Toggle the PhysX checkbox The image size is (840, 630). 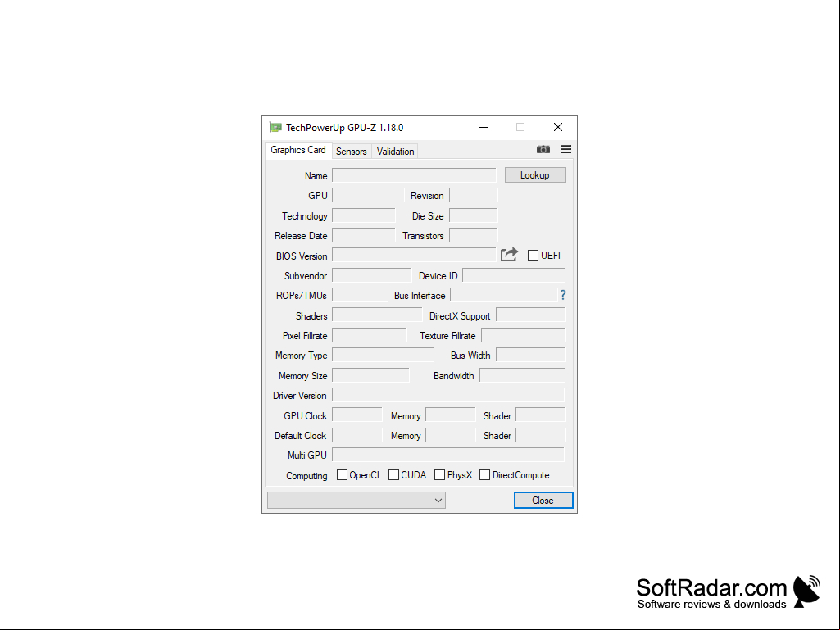[440, 475]
